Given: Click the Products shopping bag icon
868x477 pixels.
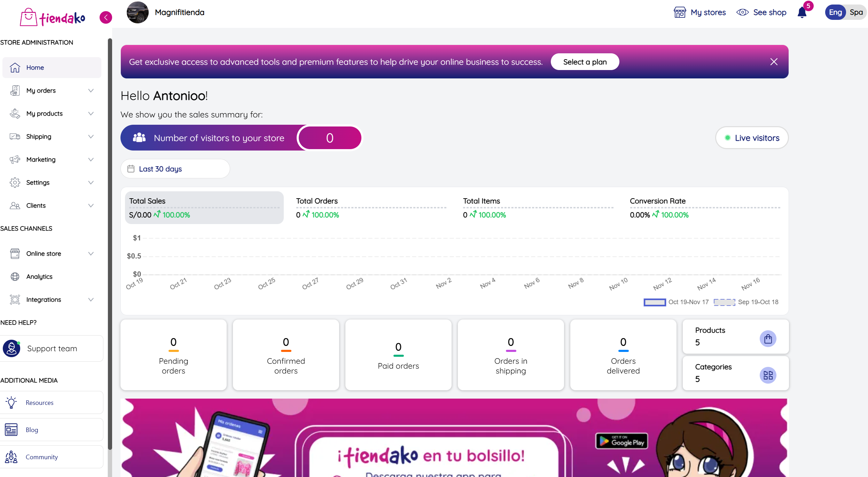Looking at the screenshot, I should click(x=768, y=339).
